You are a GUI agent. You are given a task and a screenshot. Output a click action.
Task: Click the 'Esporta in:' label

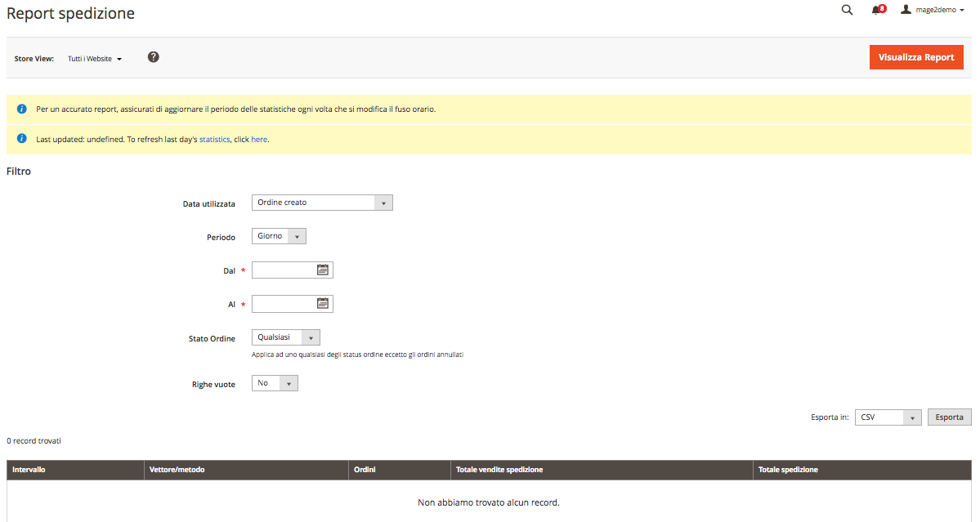click(x=830, y=417)
